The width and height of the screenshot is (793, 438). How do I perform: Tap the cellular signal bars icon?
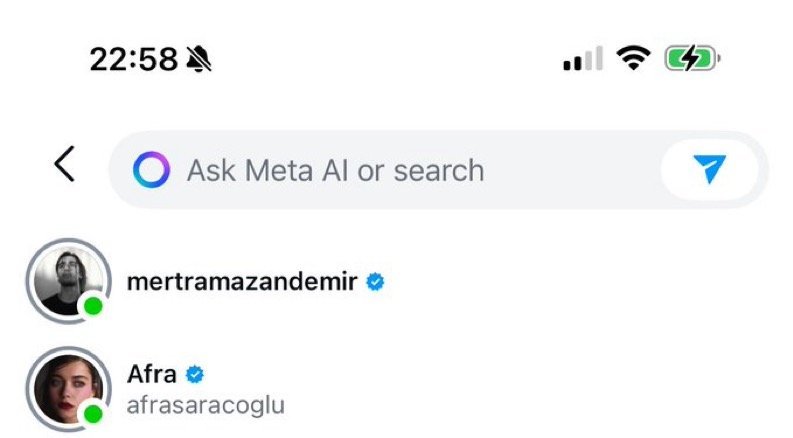(582, 61)
